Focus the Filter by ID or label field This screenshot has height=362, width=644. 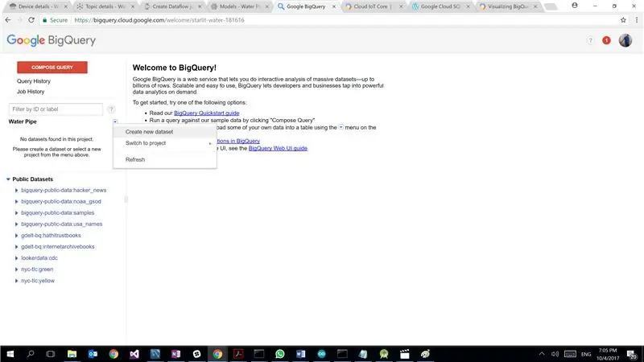(56, 109)
